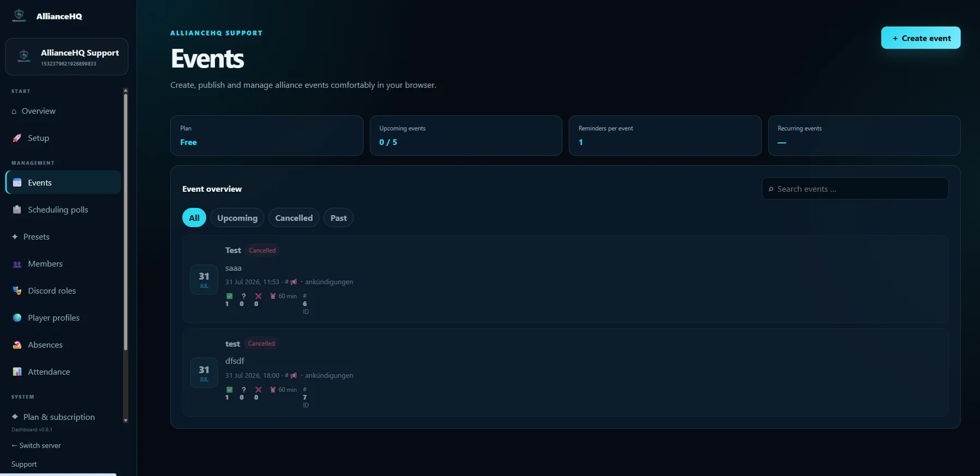
Task: Open the Support link
Action: (x=24, y=464)
